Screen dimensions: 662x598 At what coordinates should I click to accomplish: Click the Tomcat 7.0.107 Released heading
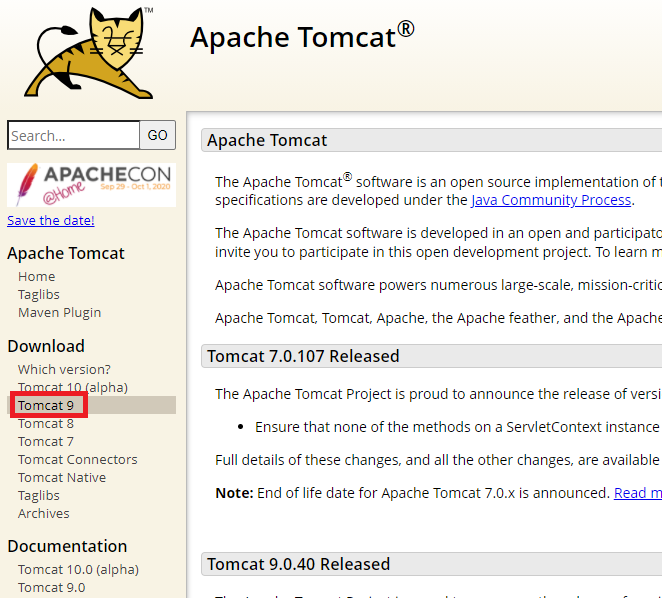[x=303, y=356]
